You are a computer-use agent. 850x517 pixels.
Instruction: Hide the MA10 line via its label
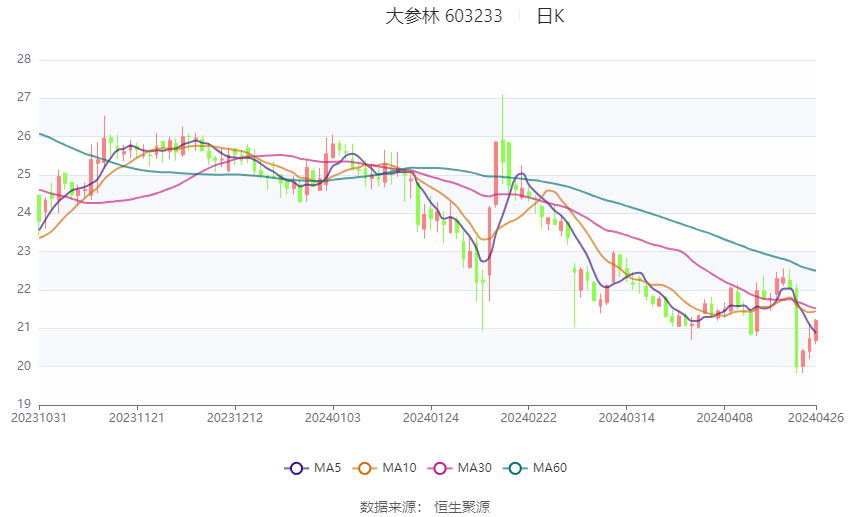click(x=399, y=468)
